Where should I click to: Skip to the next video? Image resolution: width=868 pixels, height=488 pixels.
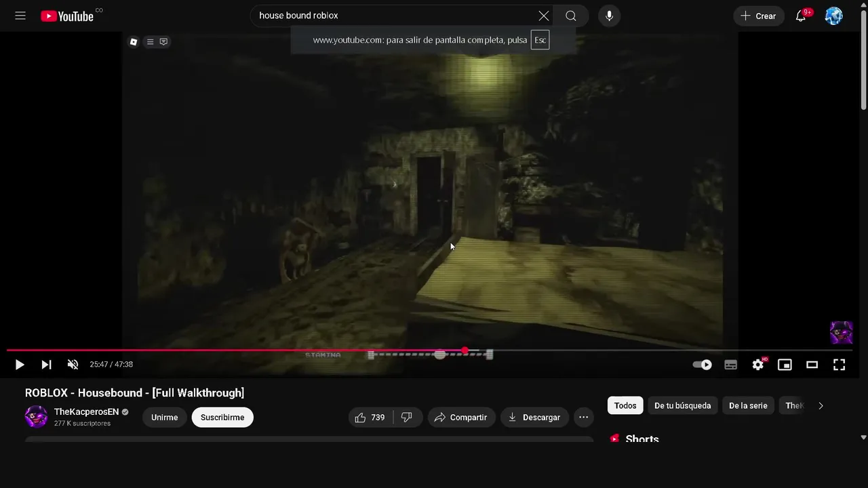click(x=46, y=365)
